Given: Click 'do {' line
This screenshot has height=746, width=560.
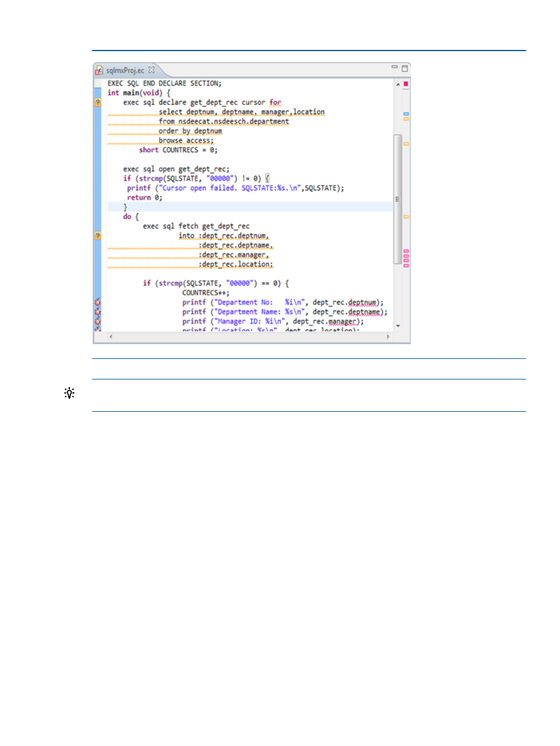Looking at the screenshot, I should pyautogui.click(x=131, y=217).
